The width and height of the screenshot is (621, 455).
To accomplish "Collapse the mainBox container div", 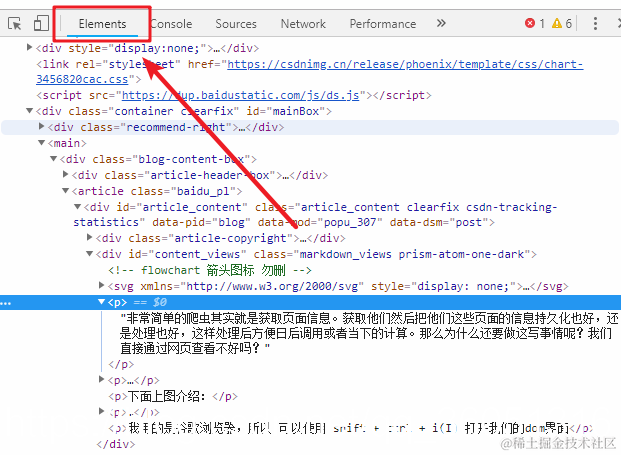I will [x=29, y=110].
